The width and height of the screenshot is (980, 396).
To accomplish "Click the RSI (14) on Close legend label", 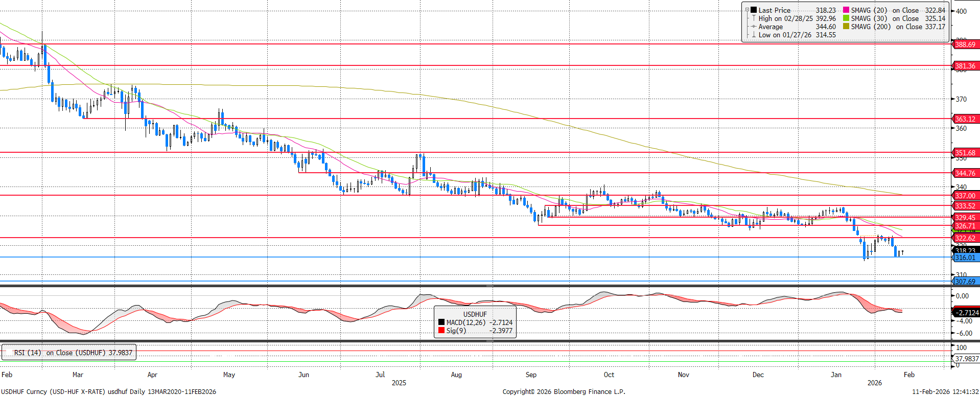I will [x=73, y=353].
